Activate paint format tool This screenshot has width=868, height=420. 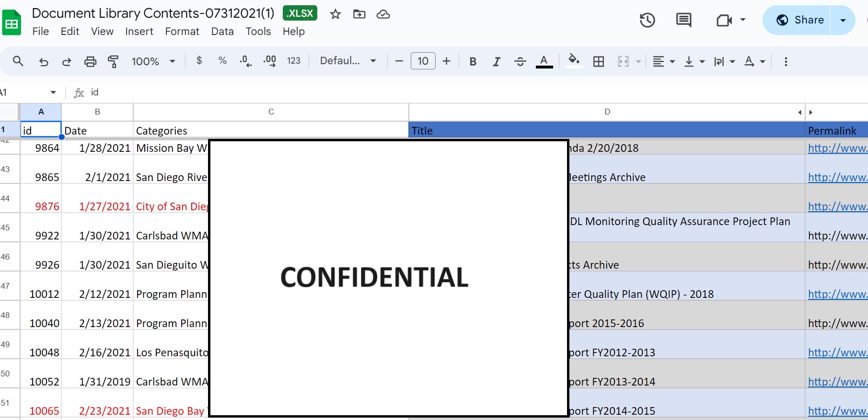(x=113, y=61)
